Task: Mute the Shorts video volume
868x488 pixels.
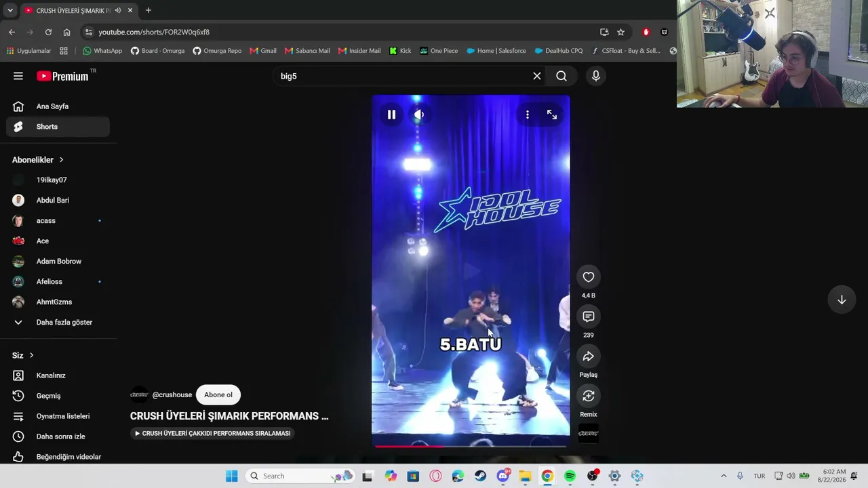Action: tap(419, 115)
